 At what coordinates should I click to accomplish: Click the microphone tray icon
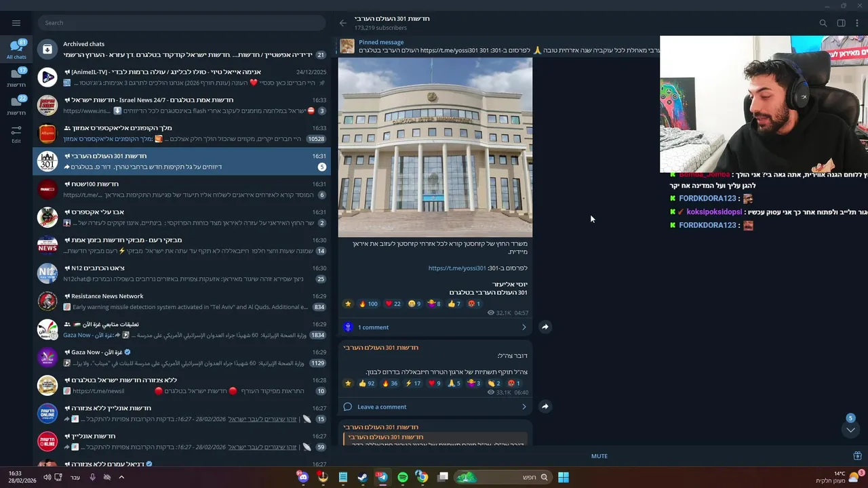click(92, 477)
